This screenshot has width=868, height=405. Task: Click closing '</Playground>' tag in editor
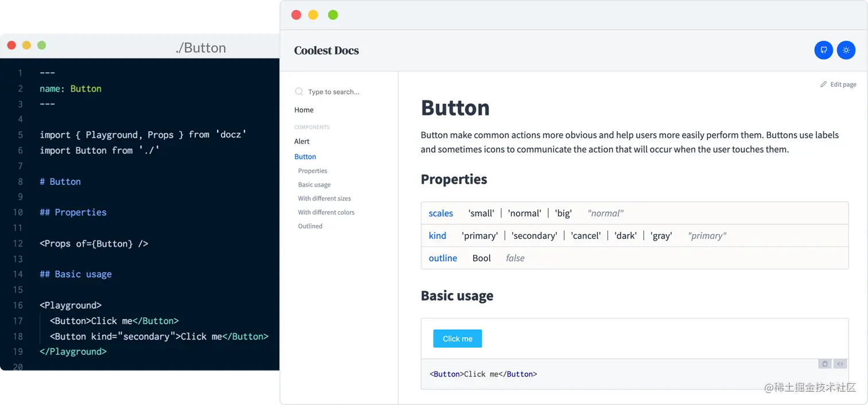click(73, 352)
